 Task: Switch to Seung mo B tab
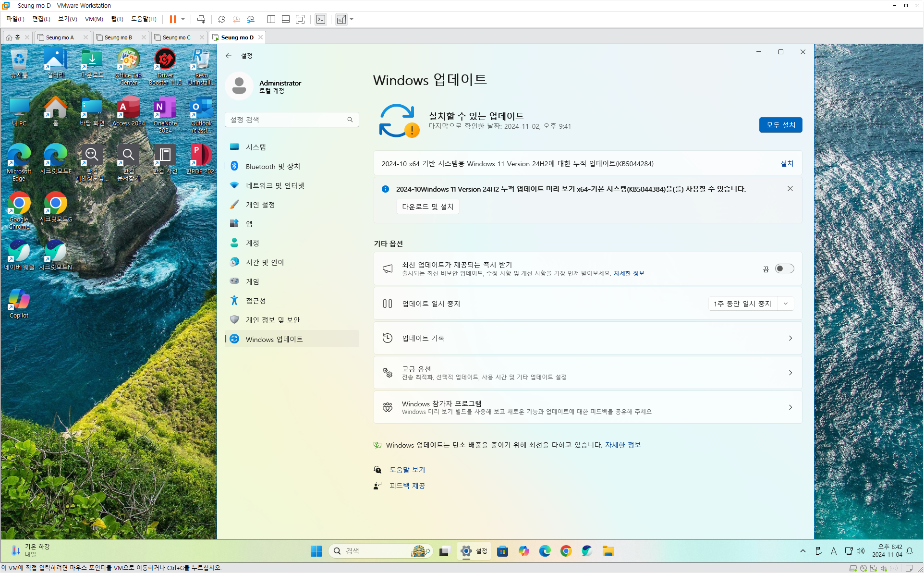pyautogui.click(x=118, y=37)
